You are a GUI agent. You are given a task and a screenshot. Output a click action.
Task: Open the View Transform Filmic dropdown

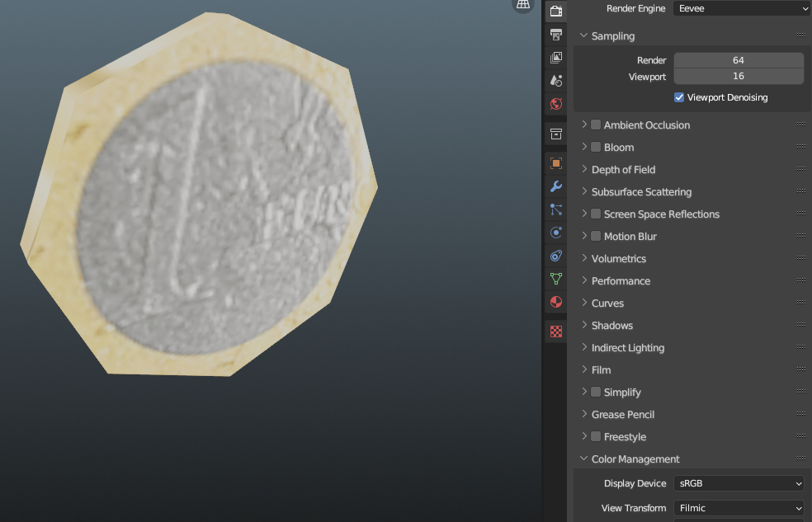[739, 508]
